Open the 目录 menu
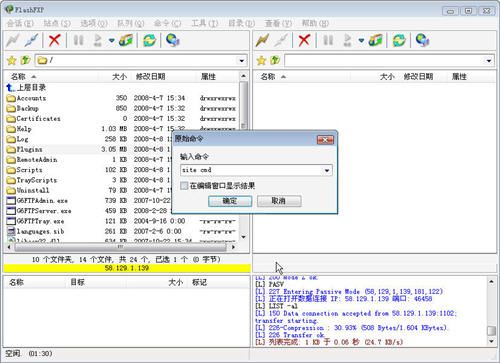 coord(241,23)
